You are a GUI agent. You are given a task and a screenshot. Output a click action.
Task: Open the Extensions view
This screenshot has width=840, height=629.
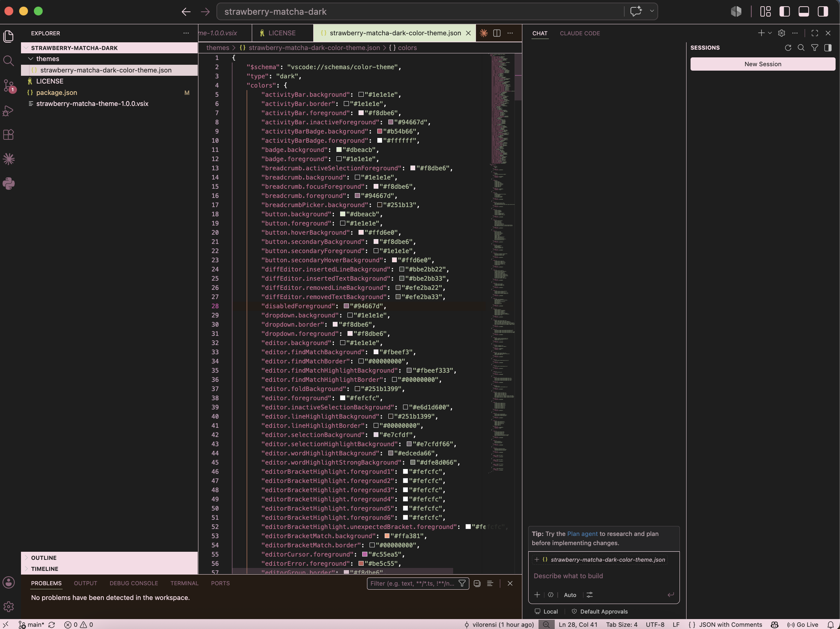click(x=8, y=135)
